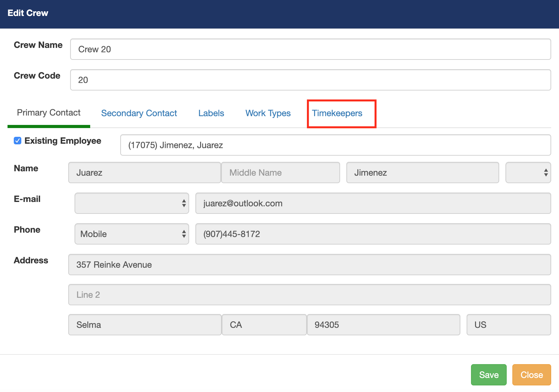The height and width of the screenshot is (392, 559).
Task: Click the Middle Name field
Action: (281, 173)
